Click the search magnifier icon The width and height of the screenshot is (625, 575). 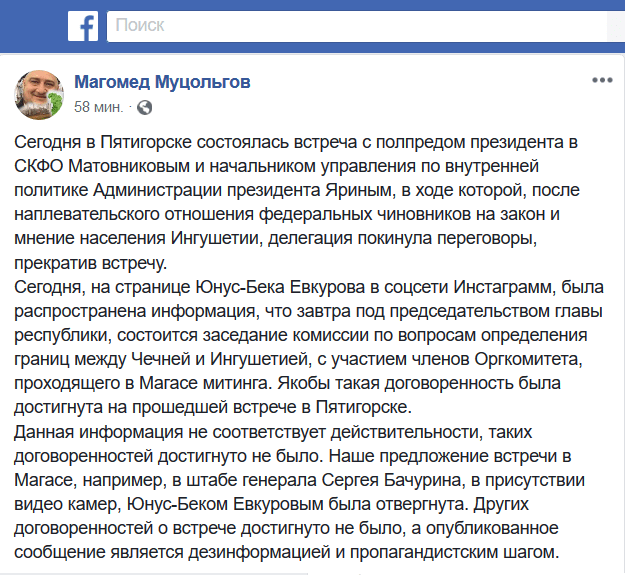click(x=613, y=26)
